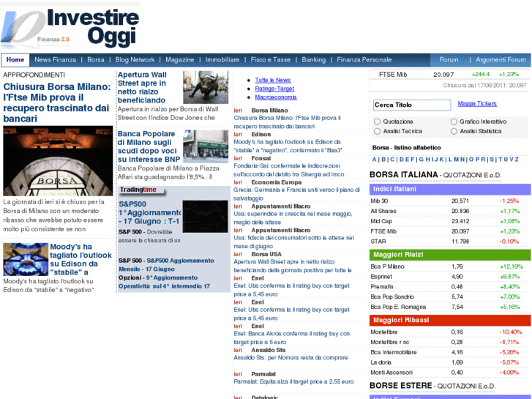Click the Tradingtime logo
This screenshot has height=399, width=532.
click(x=142, y=190)
